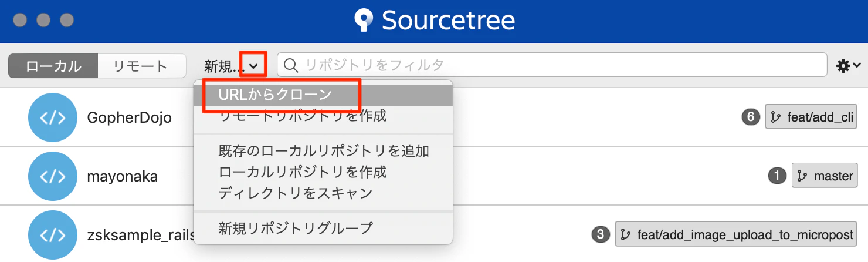Click the 新規... label text

click(225, 66)
